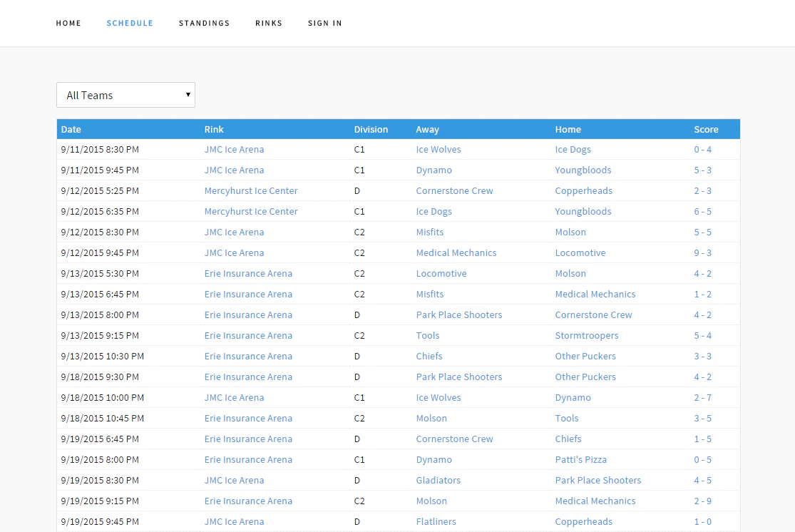Open Other Puckers in the 9/13/2015 10:30 PM row
795x532 pixels.
coord(585,356)
